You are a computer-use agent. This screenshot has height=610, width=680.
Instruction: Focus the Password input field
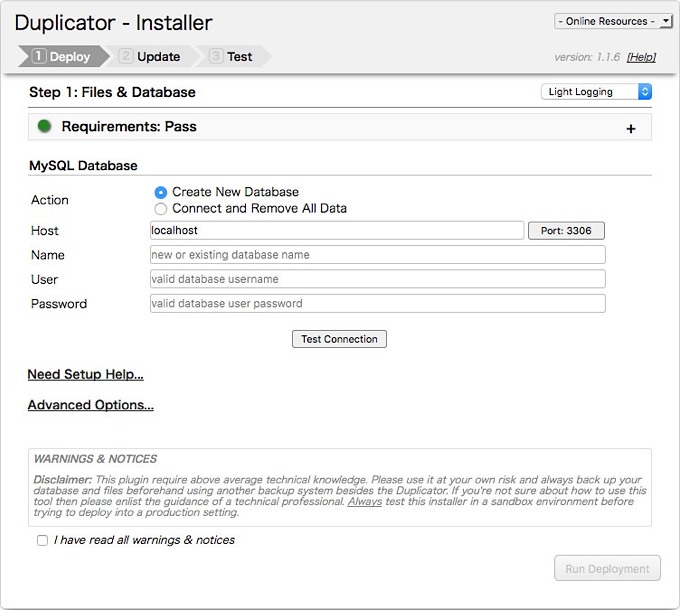coord(377,303)
